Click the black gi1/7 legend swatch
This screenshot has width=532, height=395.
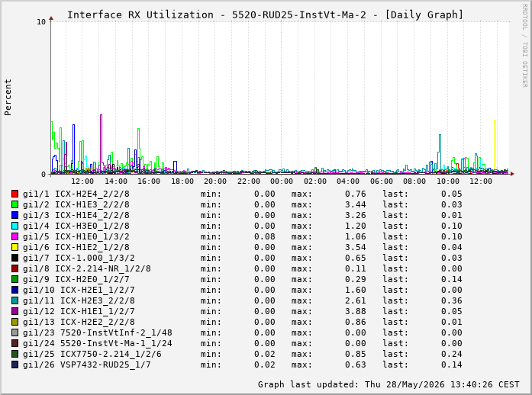pyautogui.click(x=15, y=258)
